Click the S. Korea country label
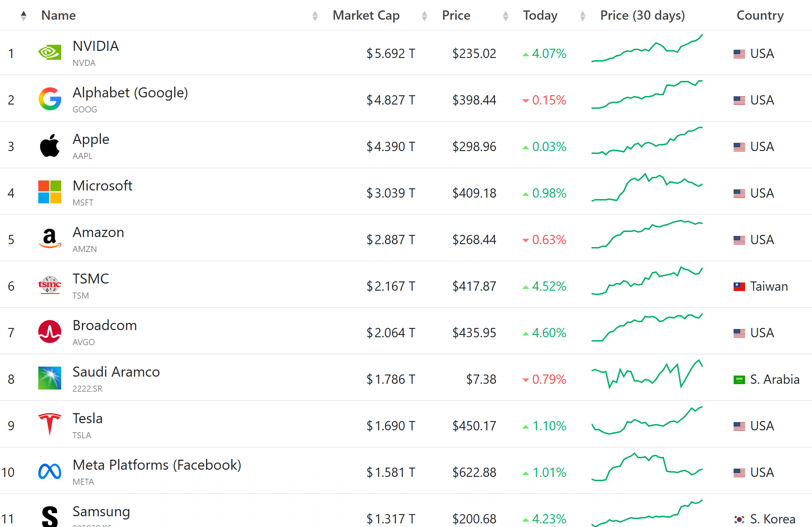Viewport: 812px width, 527px height. coord(773,519)
